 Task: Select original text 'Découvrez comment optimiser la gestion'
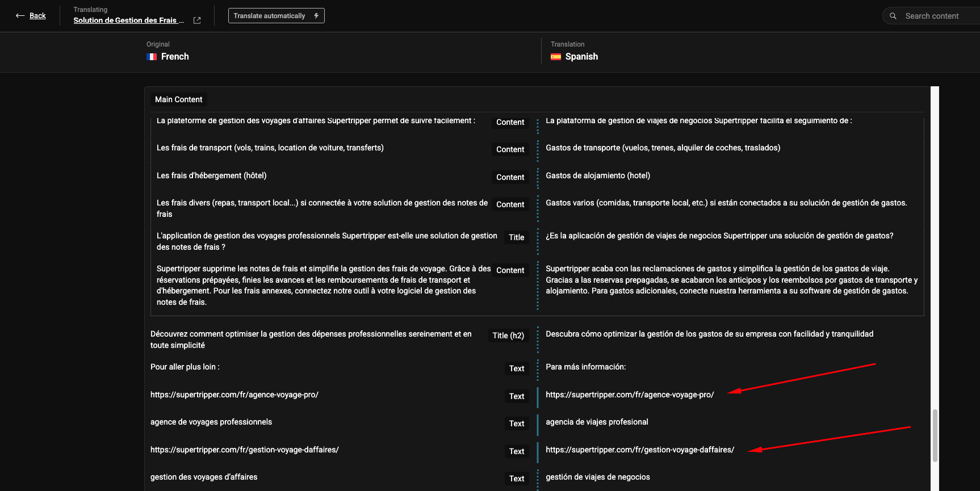pos(311,340)
